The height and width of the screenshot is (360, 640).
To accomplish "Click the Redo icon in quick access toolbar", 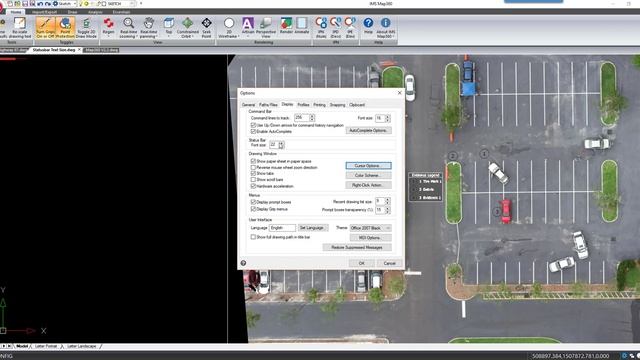I will [48, 3].
